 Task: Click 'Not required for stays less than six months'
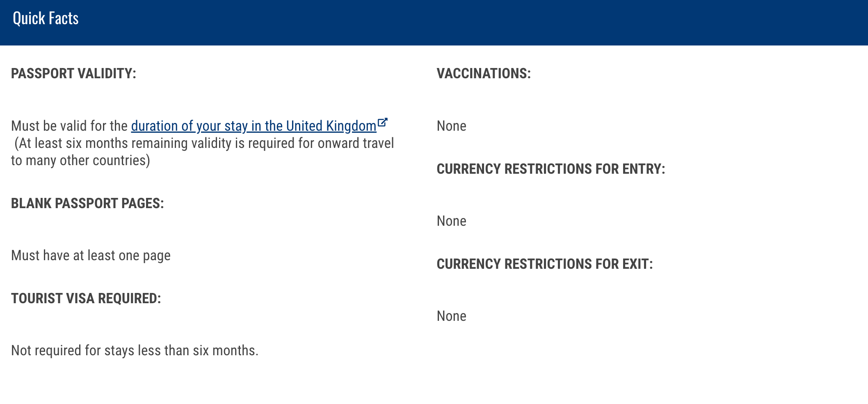pos(135,351)
